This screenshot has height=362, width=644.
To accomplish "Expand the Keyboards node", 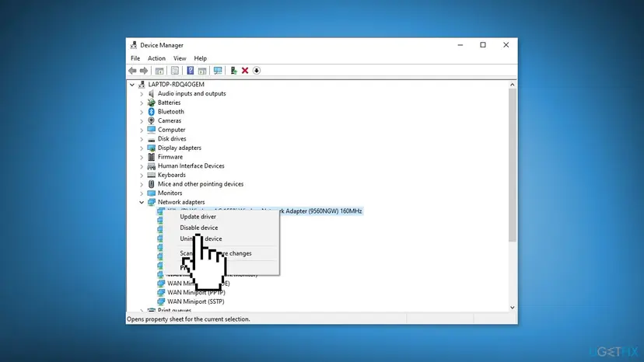I will tap(142, 175).
